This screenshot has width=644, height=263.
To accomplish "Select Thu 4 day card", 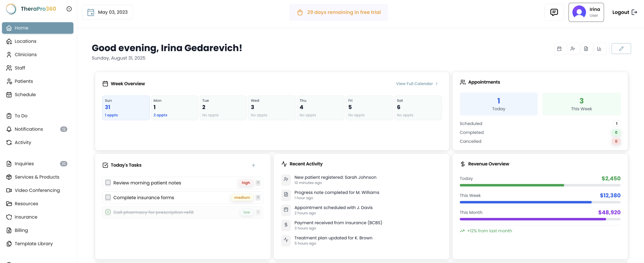I will (320, 108).
